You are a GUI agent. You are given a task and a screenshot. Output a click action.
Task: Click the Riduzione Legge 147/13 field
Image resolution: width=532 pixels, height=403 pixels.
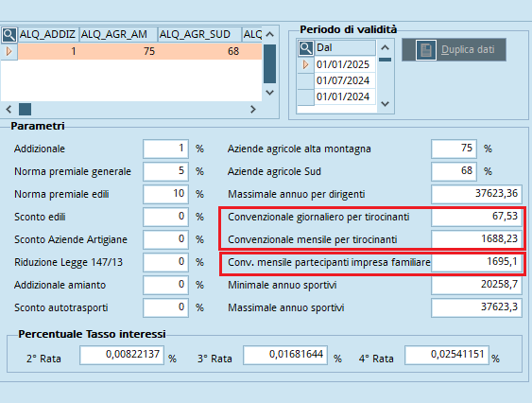[x=165, y=262]
